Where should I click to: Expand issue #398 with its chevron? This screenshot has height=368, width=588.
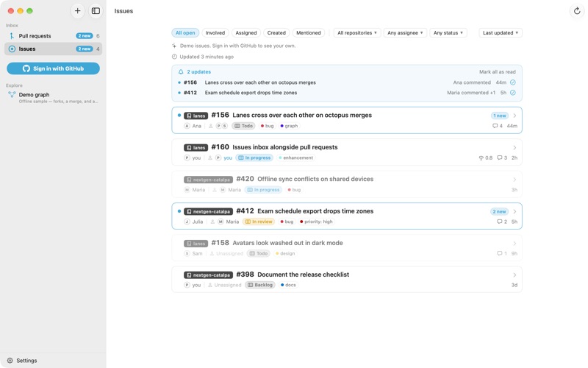514,275
